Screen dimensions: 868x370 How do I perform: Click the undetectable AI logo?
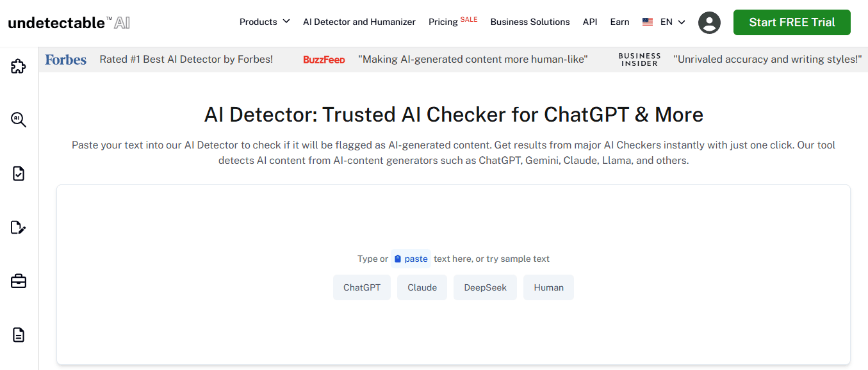click(69, 21)
